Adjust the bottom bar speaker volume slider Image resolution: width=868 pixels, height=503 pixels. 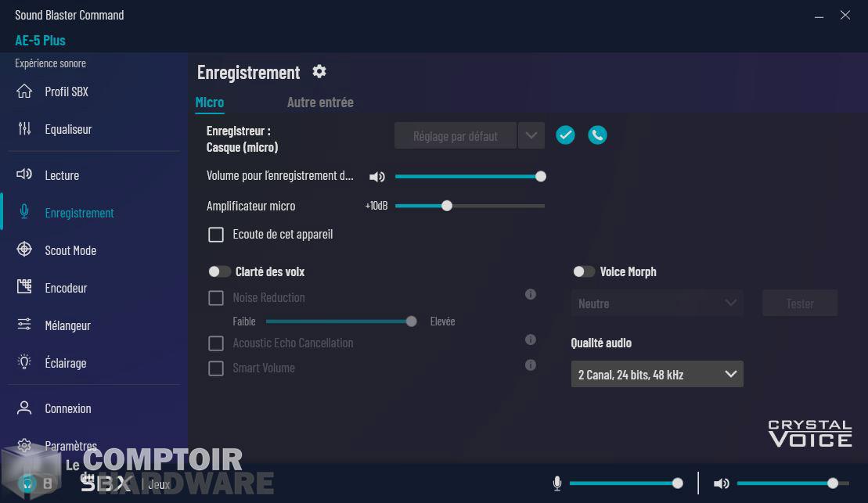tap(793, 483)
